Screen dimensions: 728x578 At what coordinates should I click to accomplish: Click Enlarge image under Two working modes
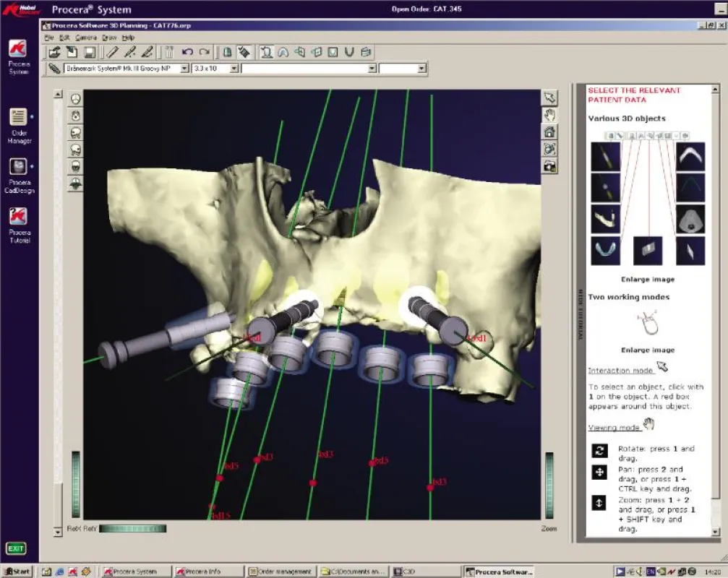pyautogui.click(x=648, y=350)
